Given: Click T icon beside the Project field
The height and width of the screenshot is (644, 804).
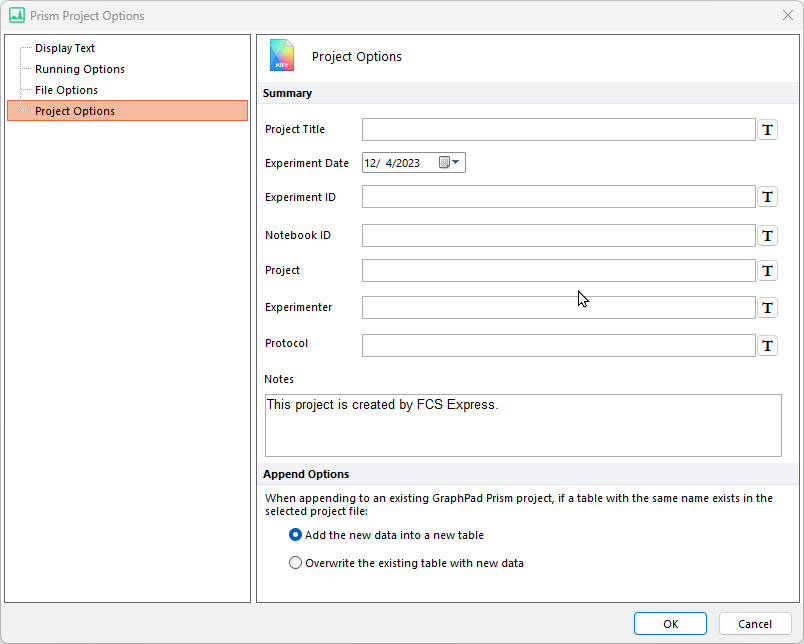Looking at the screenshot, I should [x=767, y=271].
